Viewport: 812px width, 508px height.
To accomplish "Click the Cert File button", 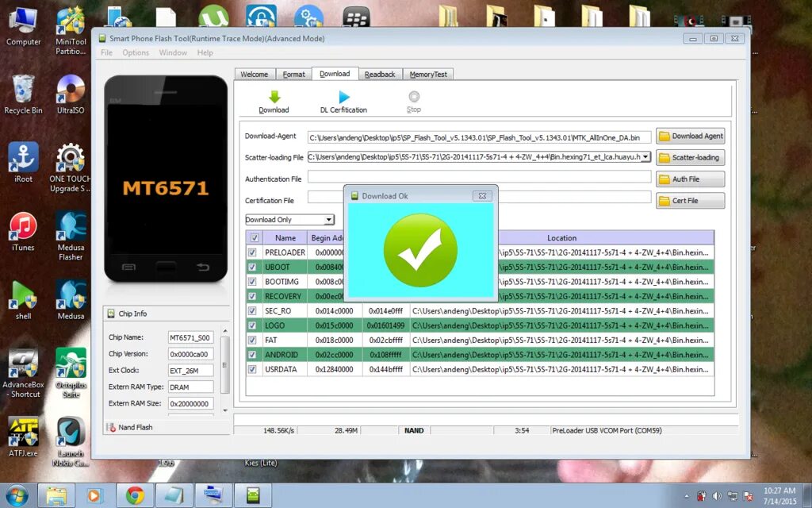I will (x=691, y=201).
